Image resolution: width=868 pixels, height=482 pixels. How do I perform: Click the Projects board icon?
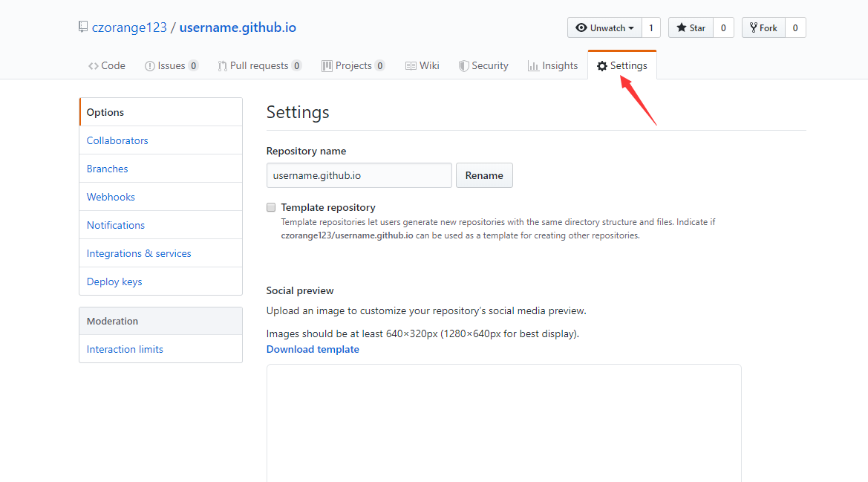pos(327,66)
